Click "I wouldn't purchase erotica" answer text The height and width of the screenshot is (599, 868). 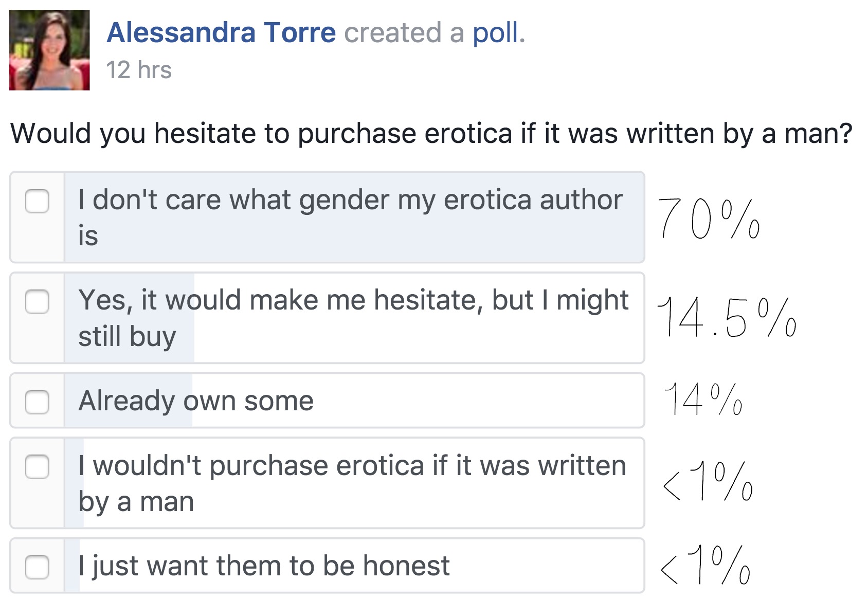tap(352, 483)
